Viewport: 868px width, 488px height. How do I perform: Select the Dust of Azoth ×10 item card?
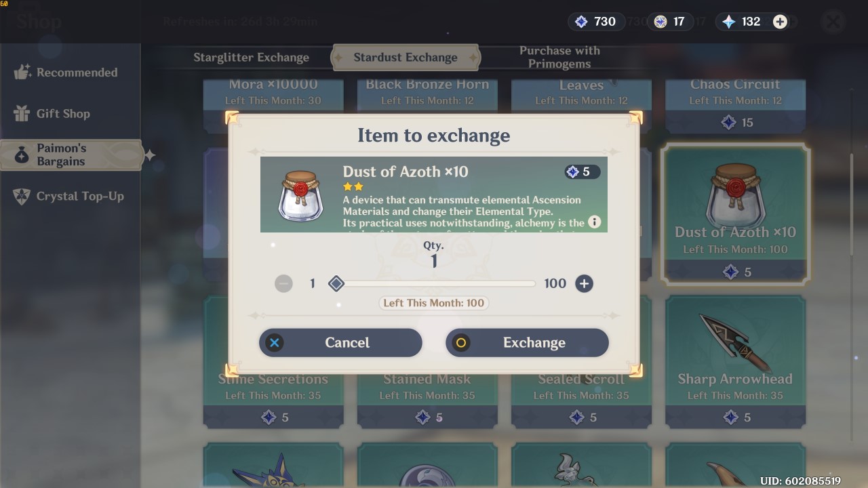[735, 213]
